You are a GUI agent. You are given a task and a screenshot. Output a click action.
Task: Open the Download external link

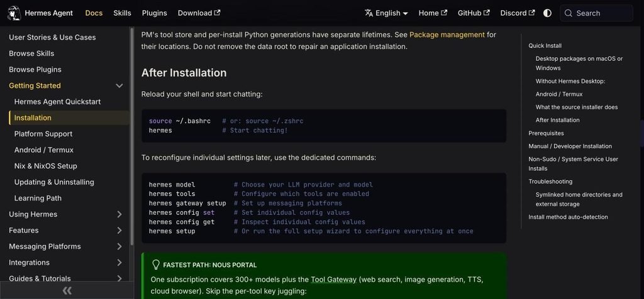tap(199, 13)
